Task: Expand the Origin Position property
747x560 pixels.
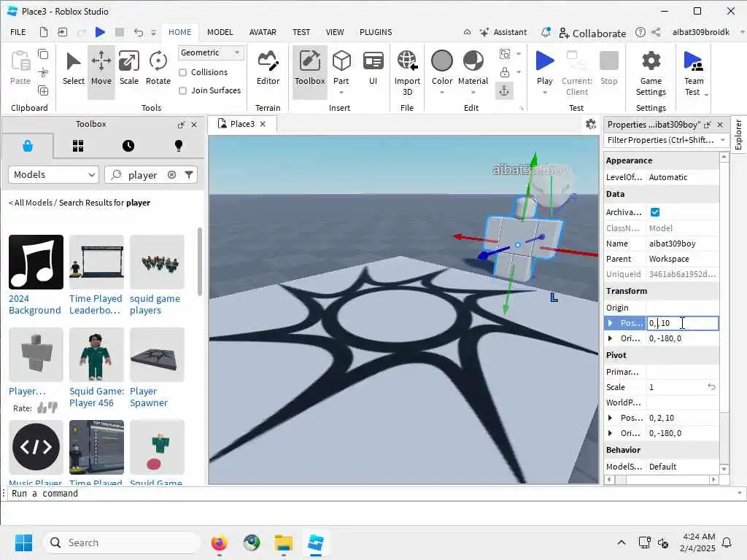Action: pos(611,323)
